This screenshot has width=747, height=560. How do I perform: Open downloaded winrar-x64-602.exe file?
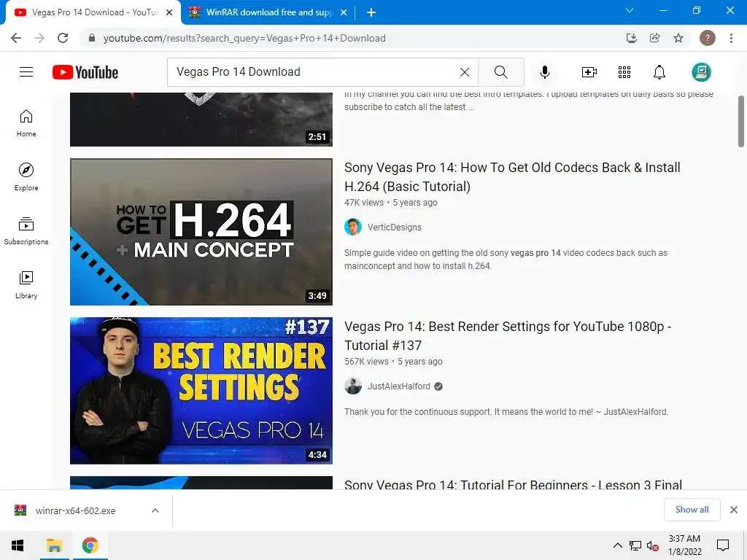tap(75, 510)
